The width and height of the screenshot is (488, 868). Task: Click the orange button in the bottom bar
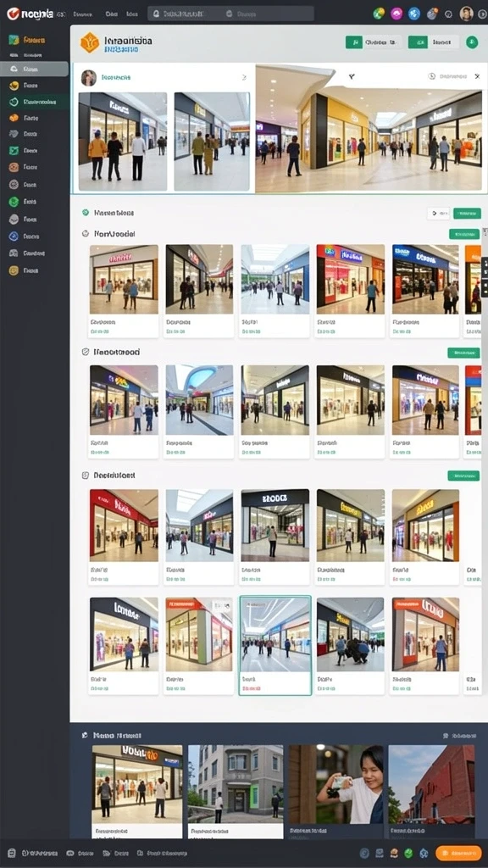click(457, 853)
